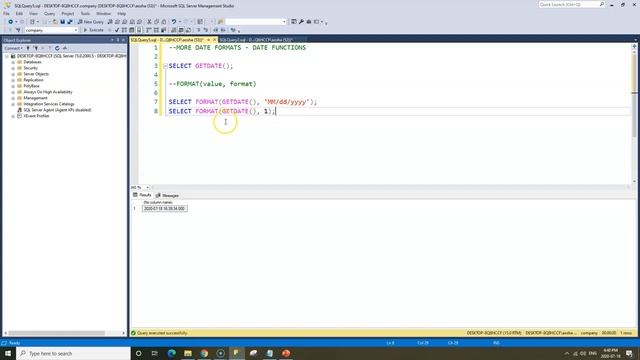Click the filter funnel icon on SQL toolbar

(18, 30)
